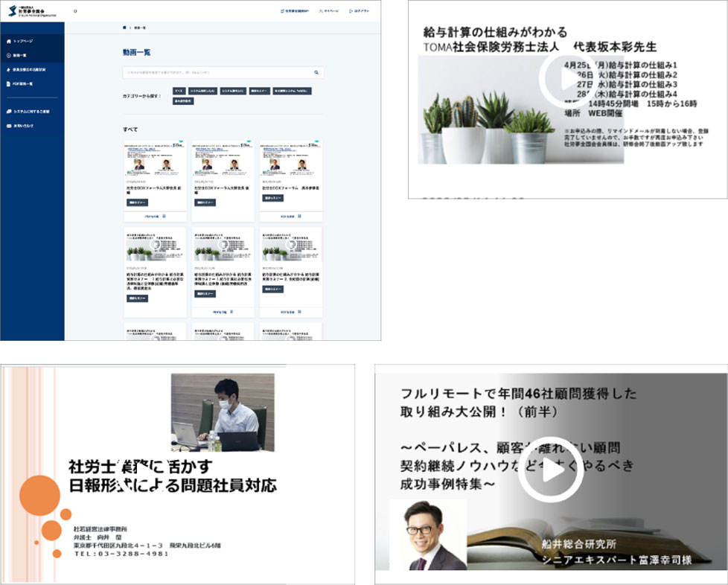
Task: Open the PDF link under 清水参事官 card
Action: [291, 217]
